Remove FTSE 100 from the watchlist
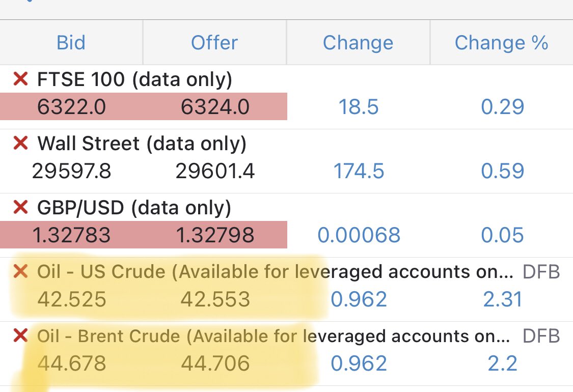 pos(20,78)
